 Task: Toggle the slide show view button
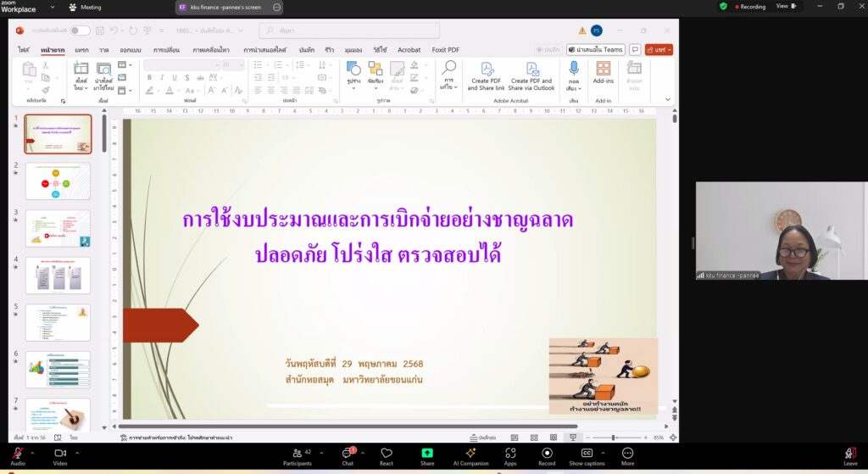coord(573,438)
